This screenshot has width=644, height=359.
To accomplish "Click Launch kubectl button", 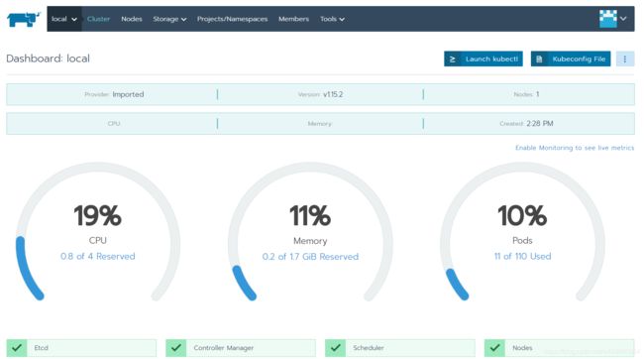I will pos(483,59).
